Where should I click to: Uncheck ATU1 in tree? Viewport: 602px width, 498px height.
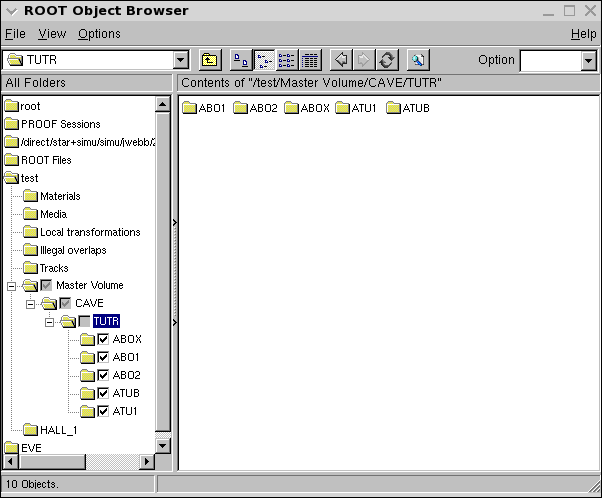pos(103,411)
